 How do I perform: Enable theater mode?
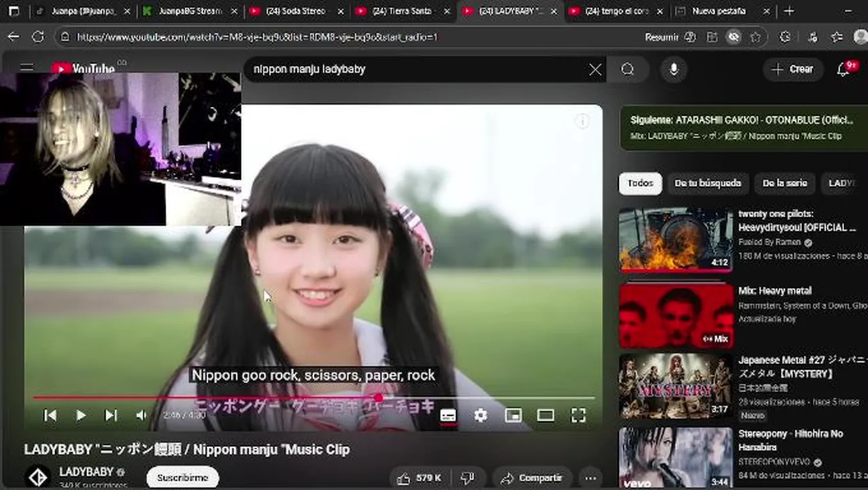[545, 415]
